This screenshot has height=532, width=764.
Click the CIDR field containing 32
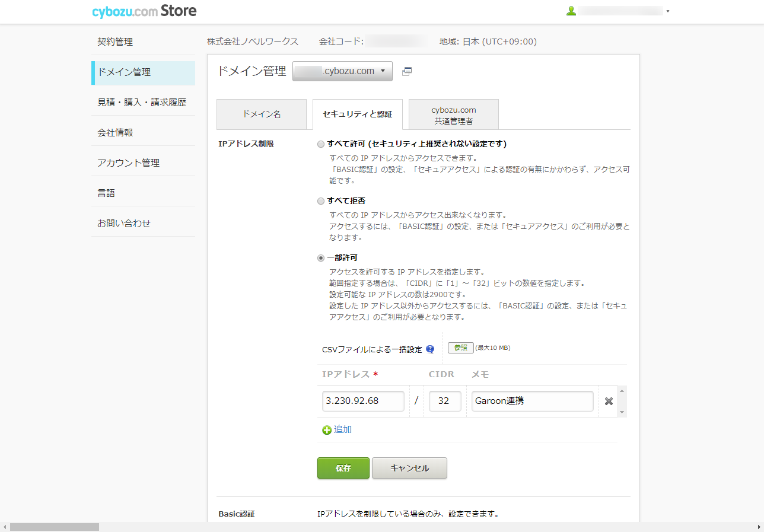(445, 401)
